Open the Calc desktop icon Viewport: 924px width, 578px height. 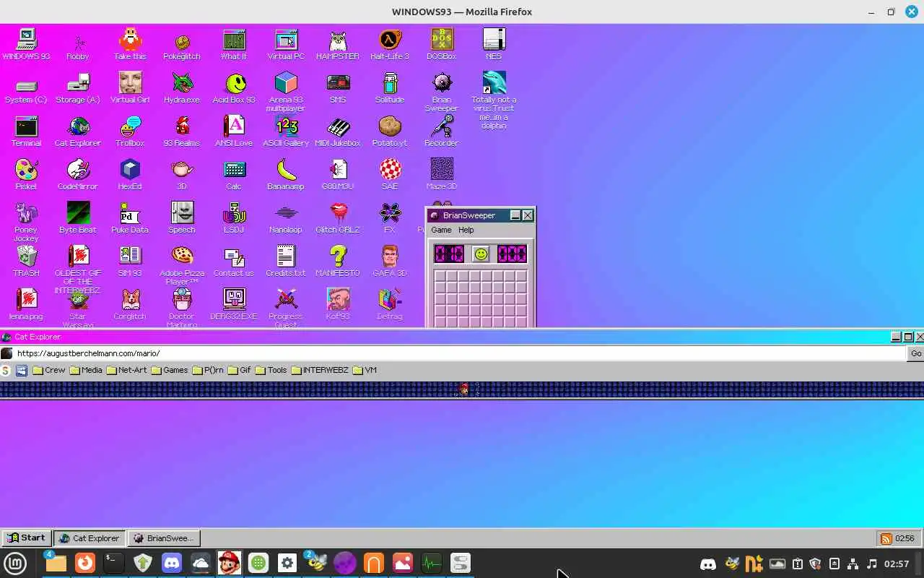pyautogui.click(x=234, y=174)
